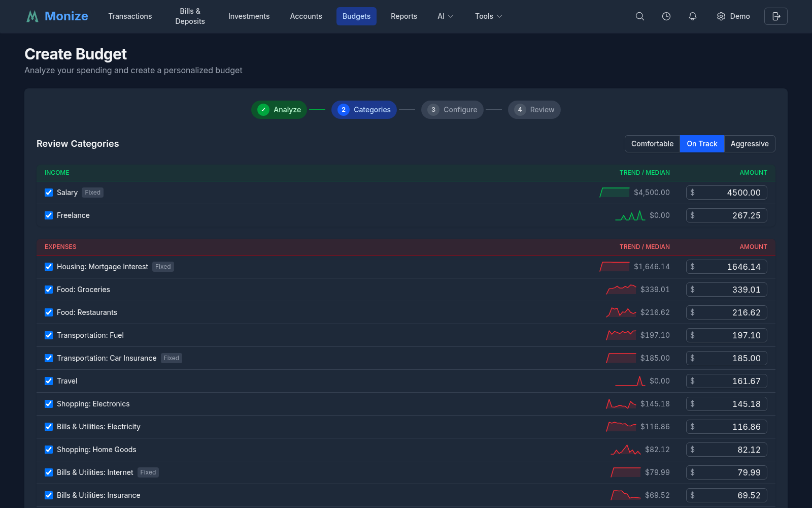Open the Investments page
The width and height of the screenshot is (812, 508).
point(249,16)
